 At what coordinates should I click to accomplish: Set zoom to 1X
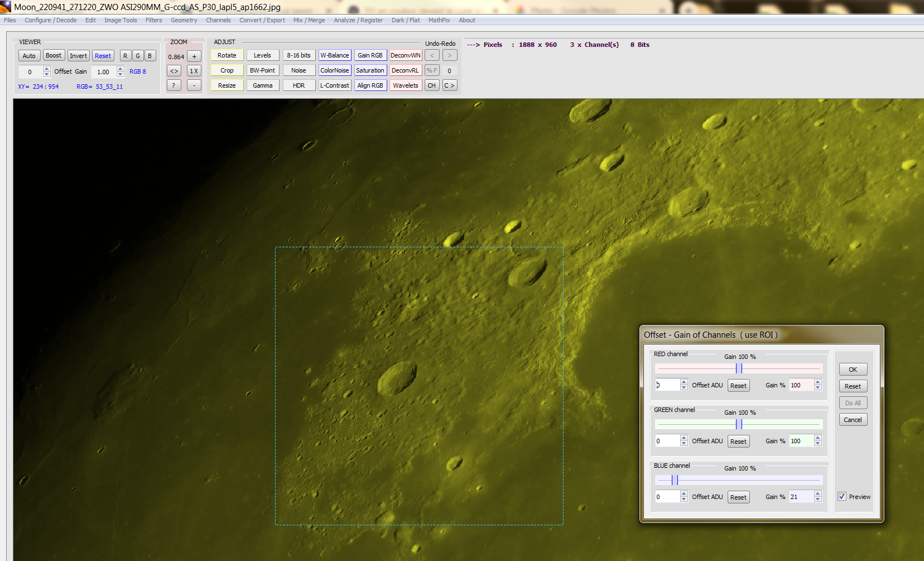pyautogui.click(x=194, y=71)
